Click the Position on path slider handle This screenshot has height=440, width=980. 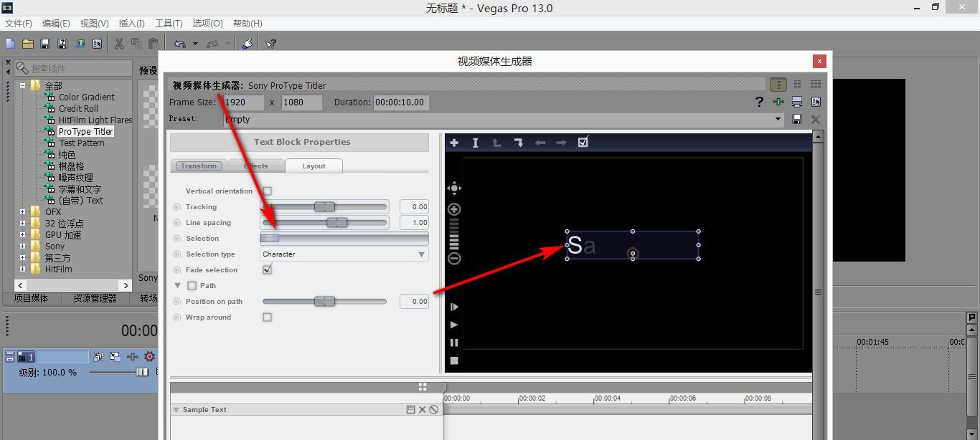click(x=324, y=302)
